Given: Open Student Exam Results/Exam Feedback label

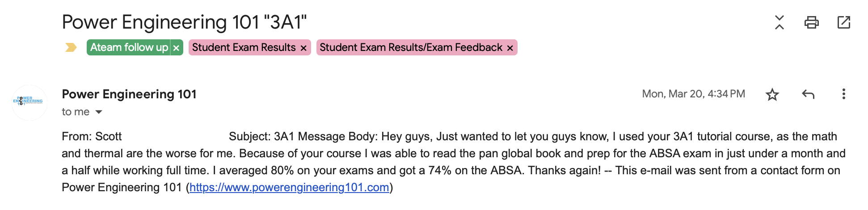Looking at the screenshot, I should 411,47.
